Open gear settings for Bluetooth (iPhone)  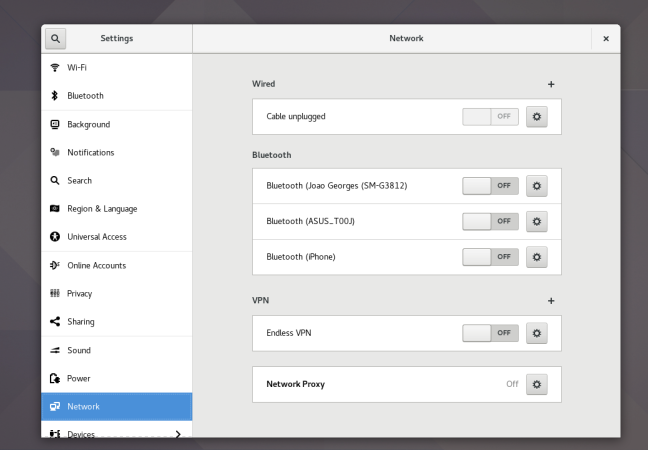[x=537, y=257]
